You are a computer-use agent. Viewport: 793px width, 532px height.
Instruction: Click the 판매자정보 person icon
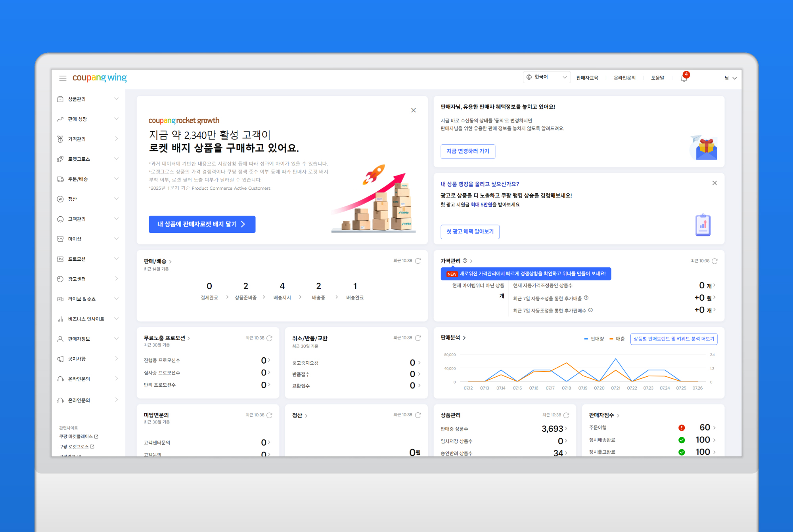coord(60,339)
